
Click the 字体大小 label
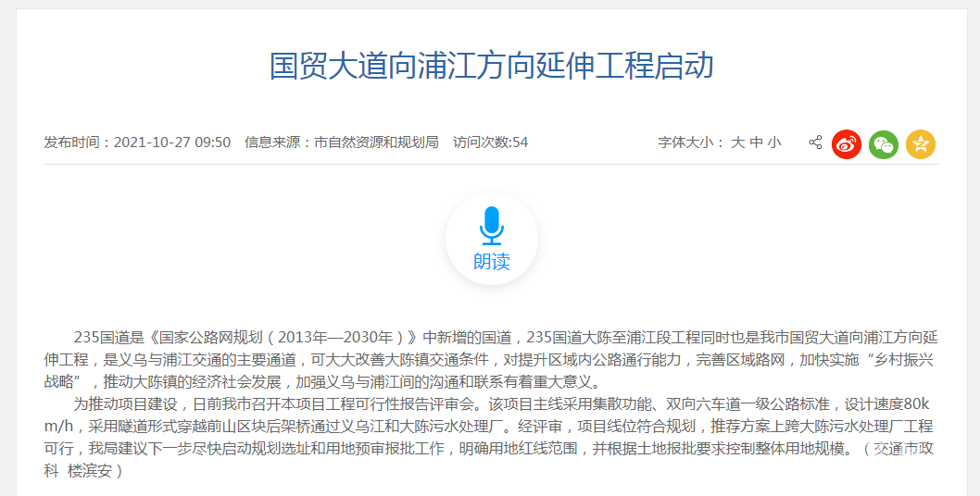pyautogui.click(x=689, y=143)
